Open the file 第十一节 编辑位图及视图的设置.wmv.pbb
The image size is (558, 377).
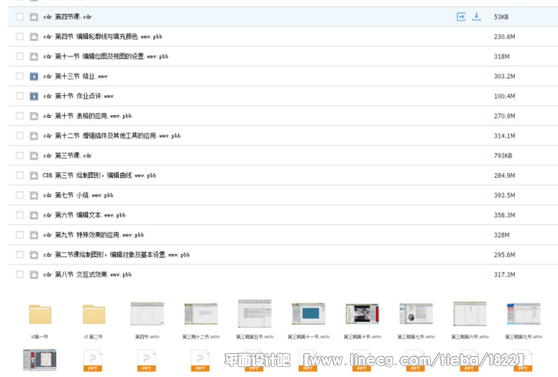tap(106, 56)
